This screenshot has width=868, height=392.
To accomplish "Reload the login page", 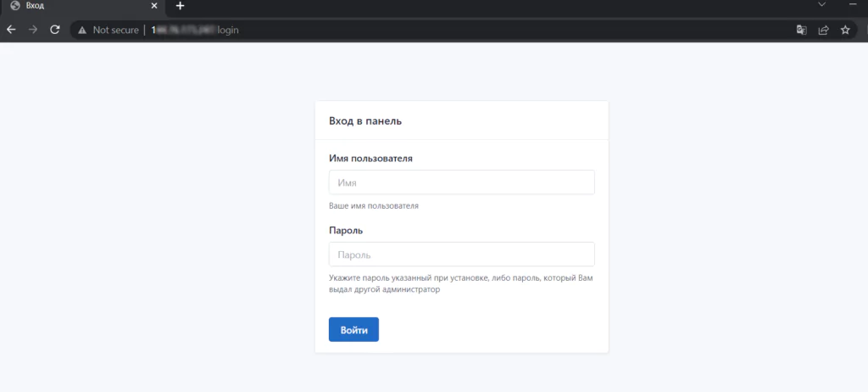I will 55,30.
